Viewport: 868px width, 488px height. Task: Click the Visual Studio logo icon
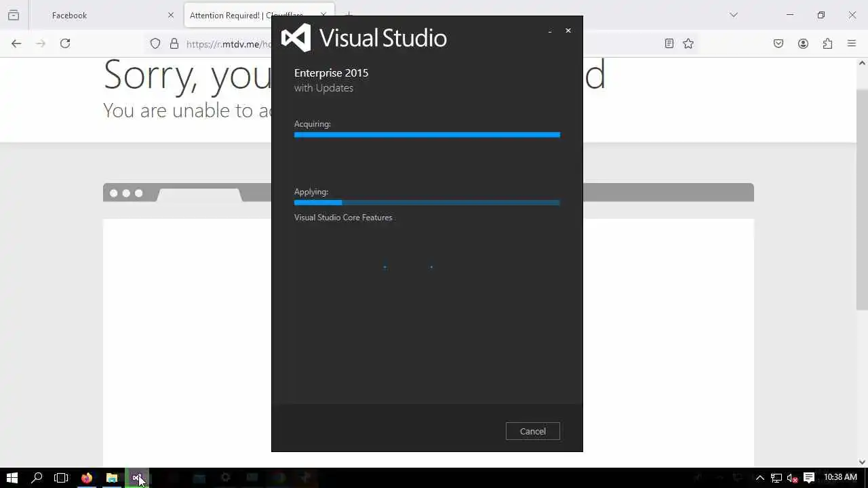point(296,38)
